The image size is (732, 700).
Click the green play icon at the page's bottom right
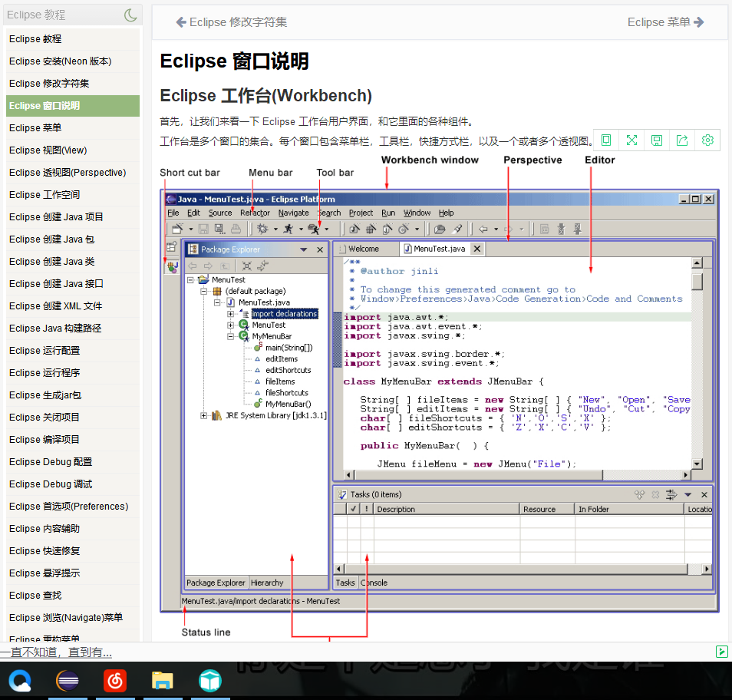coord(722,652)
